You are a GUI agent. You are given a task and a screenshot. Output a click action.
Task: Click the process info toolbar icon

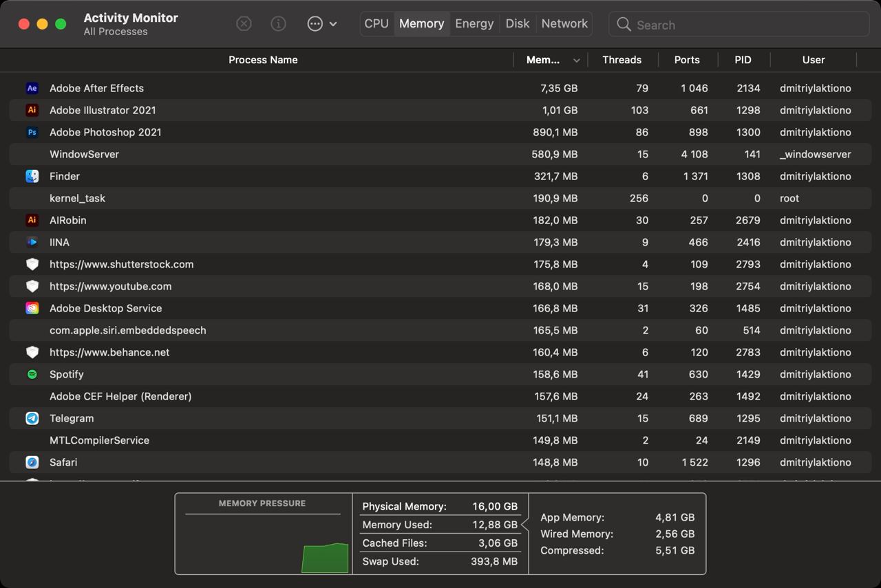278,23
